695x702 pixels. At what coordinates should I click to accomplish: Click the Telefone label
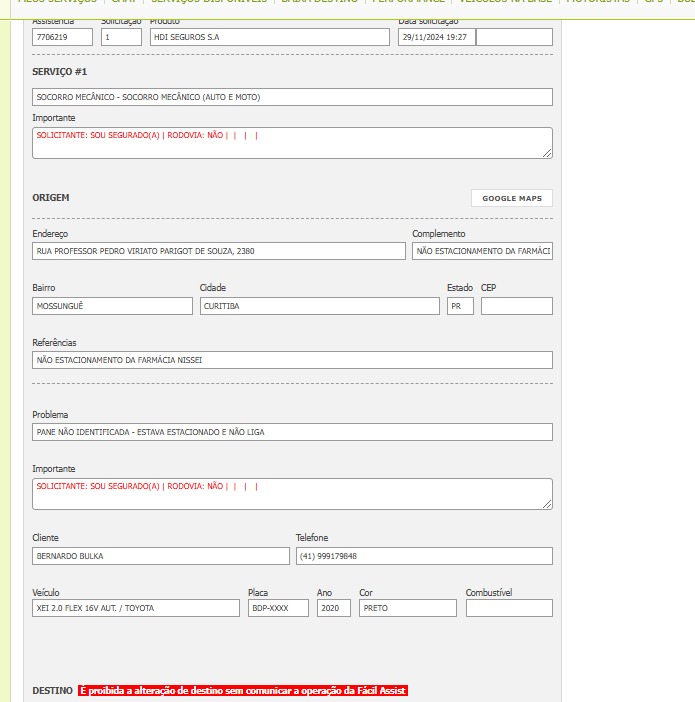[x=312, y=538]
